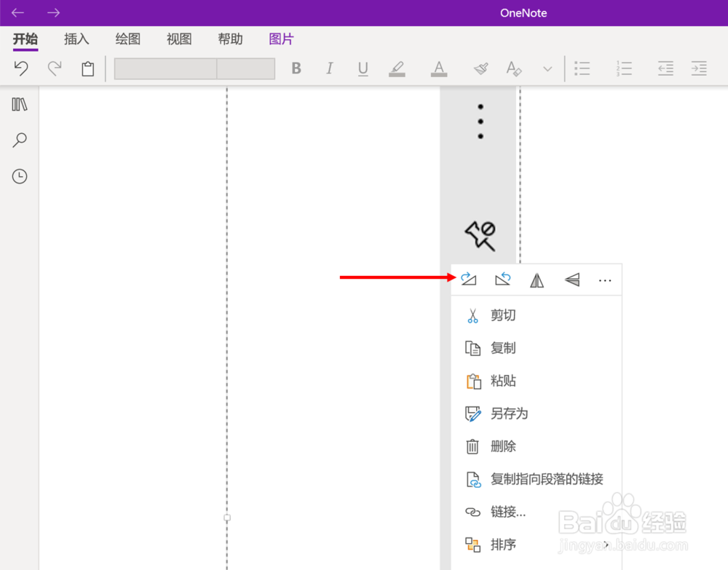Click the clipboard paste icon in toolbar

(88, 68)
